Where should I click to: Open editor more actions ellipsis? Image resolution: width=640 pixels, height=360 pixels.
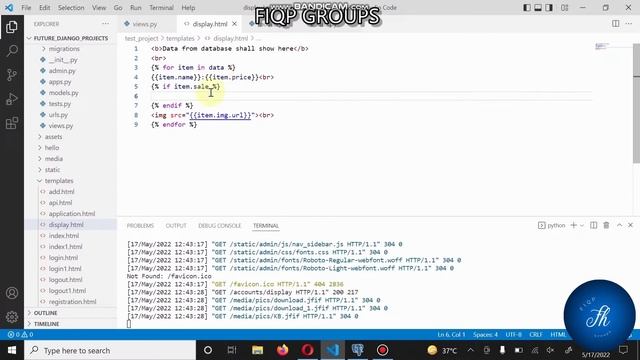pos(629,24)
